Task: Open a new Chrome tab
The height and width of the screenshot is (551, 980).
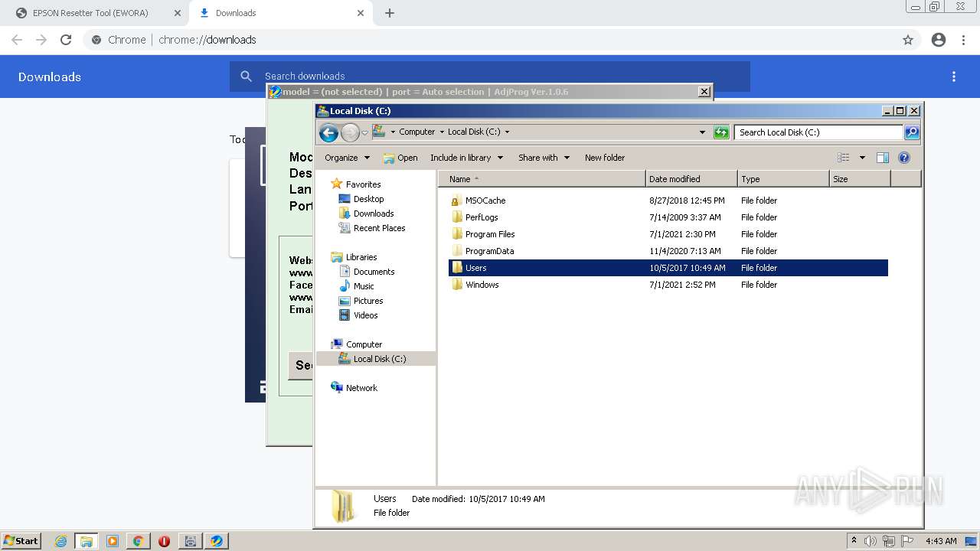Action: click(x=390, y=13)
